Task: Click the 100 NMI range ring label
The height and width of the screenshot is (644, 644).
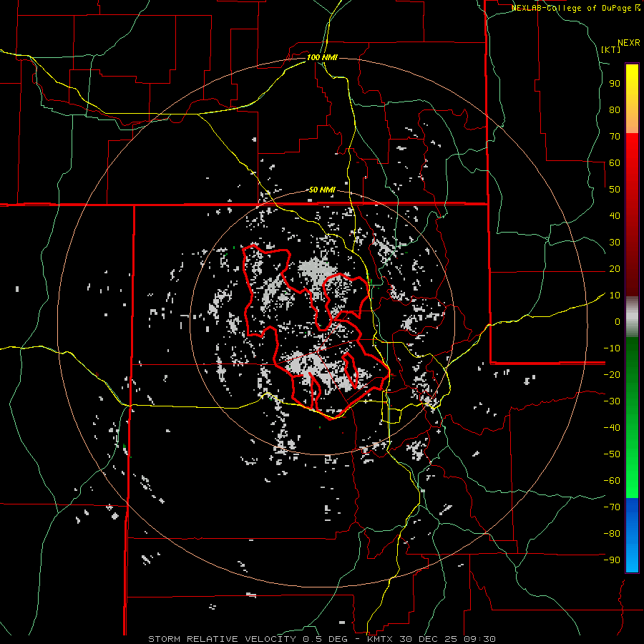Action: point(321,57)
